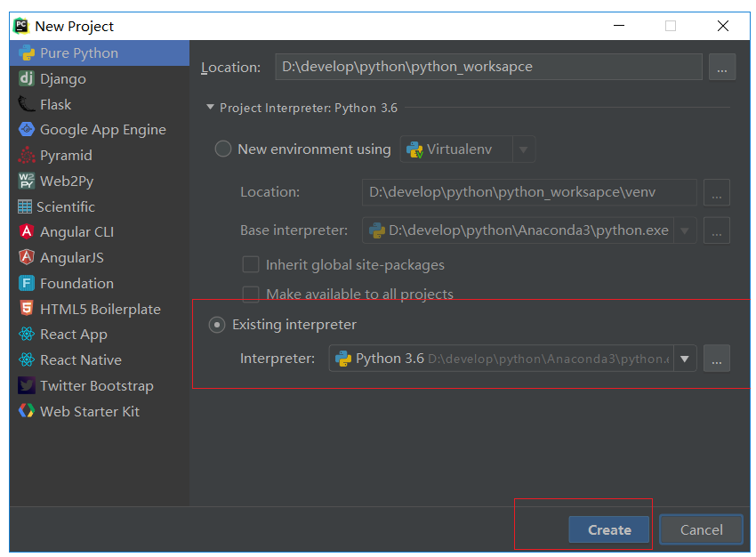Click the Python 3.6 interpreter combo box
The image size is (756, 557).
(512, 359)
